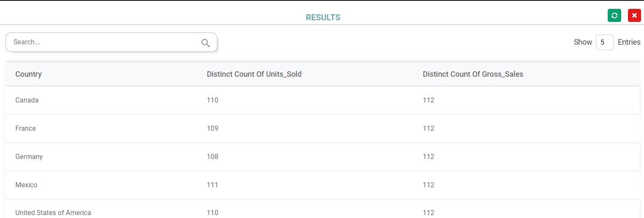This screenshot has height=218, width=644.
Task: Click the green refresh results icon
Action: tap(614, 15)
